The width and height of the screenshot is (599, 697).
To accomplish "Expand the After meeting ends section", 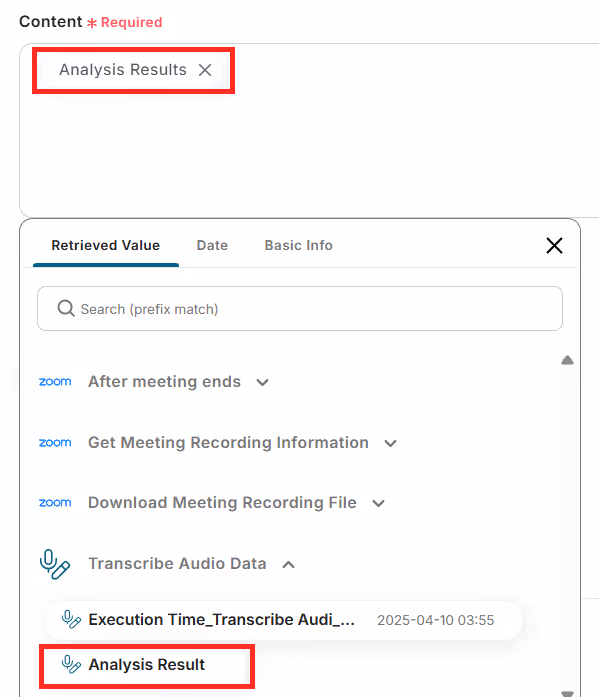I will coord(263,382).
